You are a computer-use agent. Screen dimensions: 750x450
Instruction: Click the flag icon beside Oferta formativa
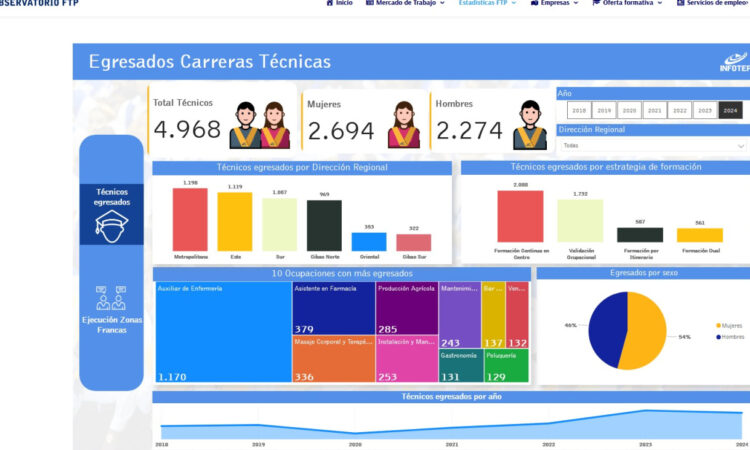[596, 3]
